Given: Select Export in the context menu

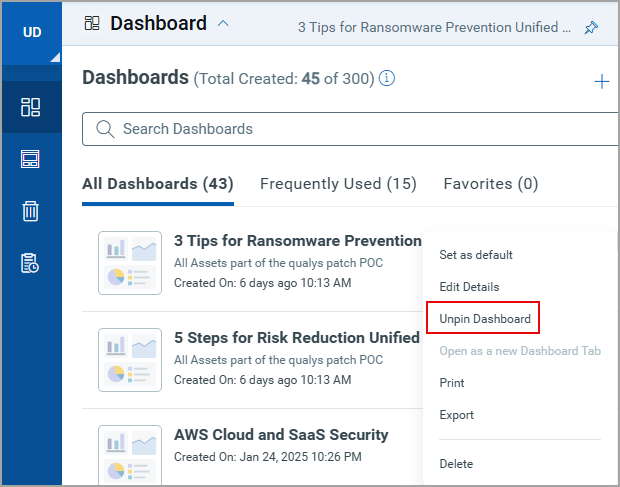Looking at the screenshot, I should pyautogui.click(x=456, y=415).
